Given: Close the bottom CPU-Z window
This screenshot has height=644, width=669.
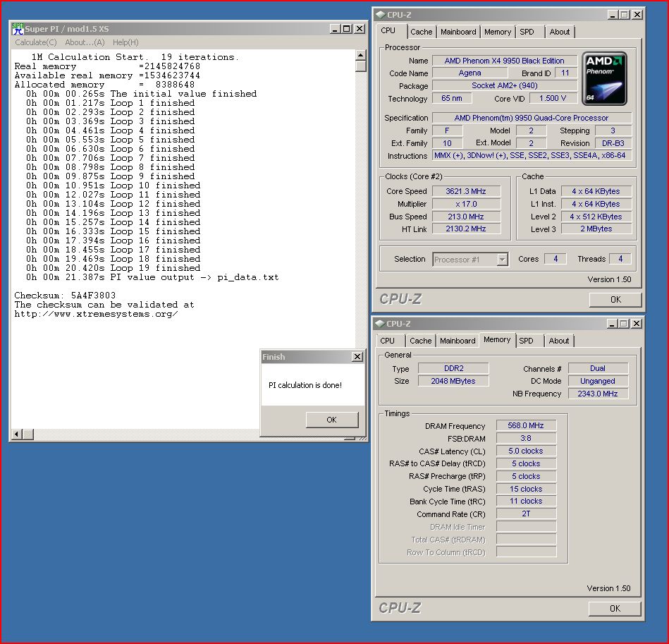Looking at the screenshot, I should tap(636, 324).
